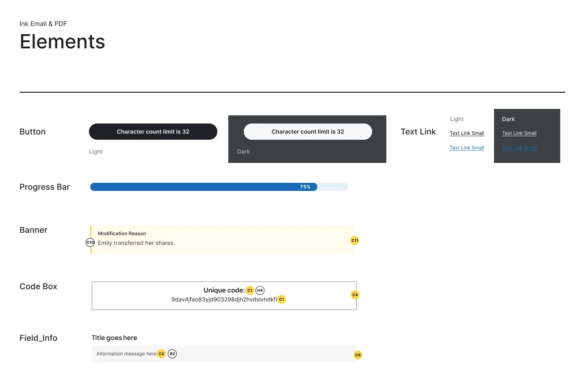
Task: Click the blue filled portion of the progress bar
Action: tap(204, 187)
